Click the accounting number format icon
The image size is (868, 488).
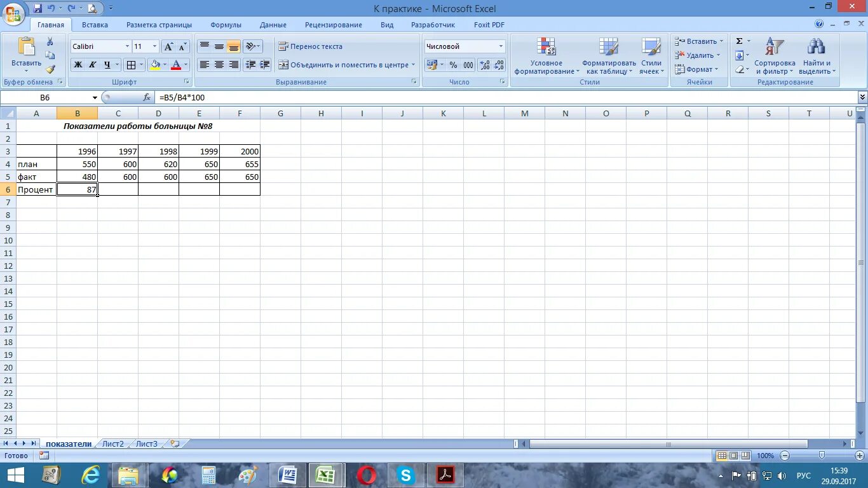431,65
